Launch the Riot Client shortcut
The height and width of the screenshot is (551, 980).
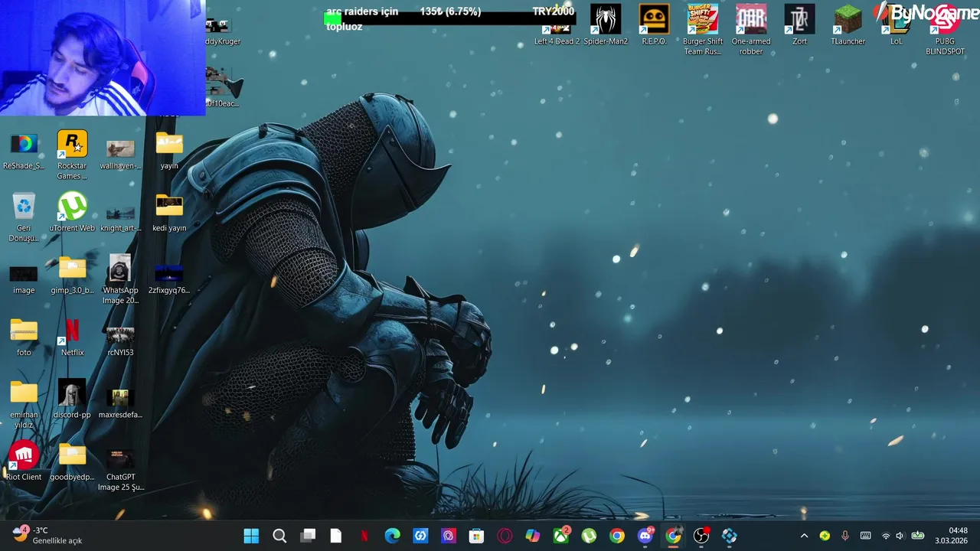[x=24, y=461]
